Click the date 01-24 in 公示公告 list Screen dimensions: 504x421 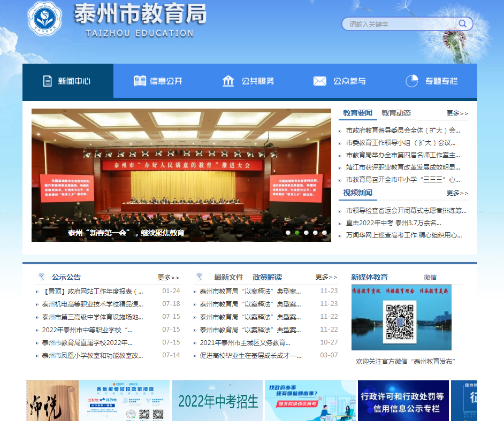171,291
